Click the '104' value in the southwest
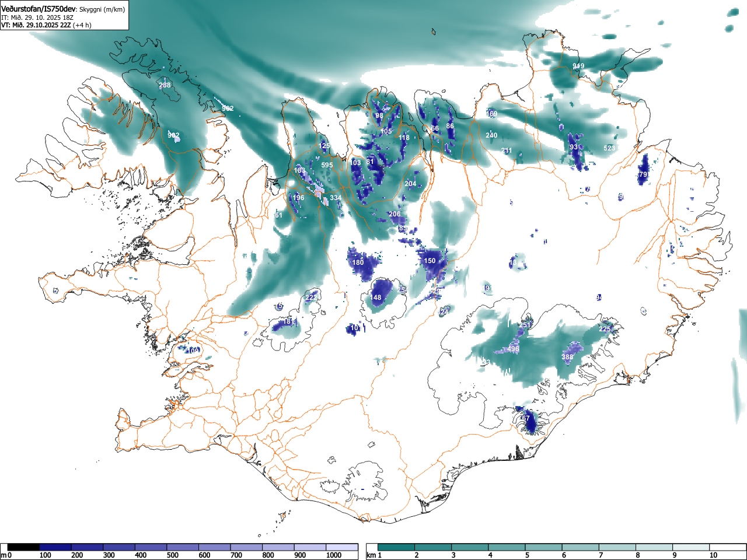The height and width of the screenshot is (560, 747). [193, 350]
